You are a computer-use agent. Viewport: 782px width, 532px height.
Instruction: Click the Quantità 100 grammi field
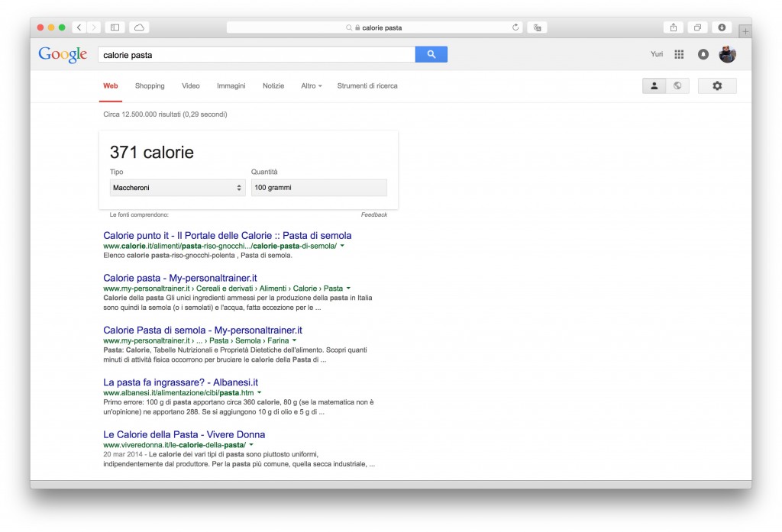[318, 187]
